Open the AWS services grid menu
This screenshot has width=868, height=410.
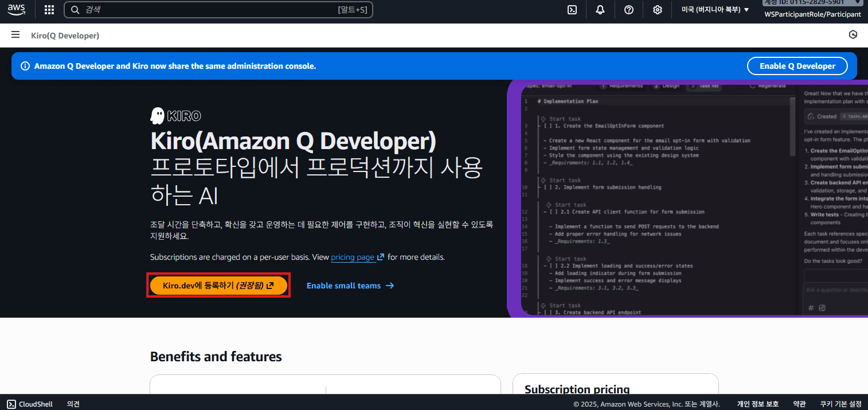(49, 10)
